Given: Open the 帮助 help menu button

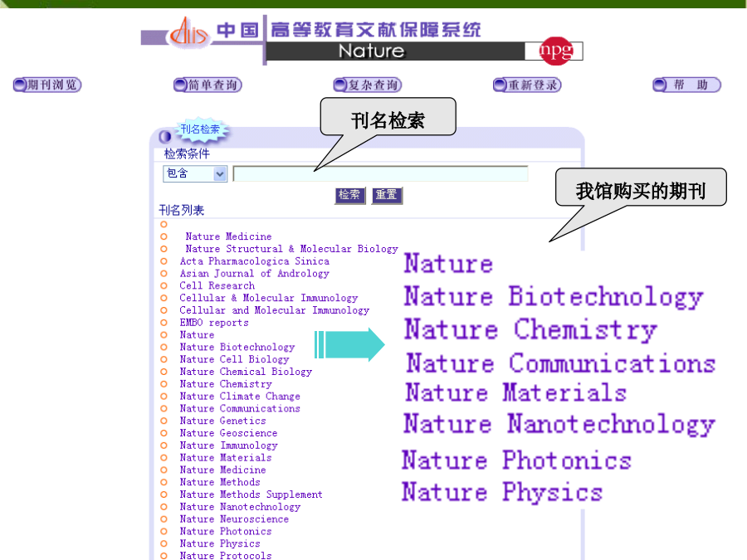Looking at the screenshot, I should (686, 85).
